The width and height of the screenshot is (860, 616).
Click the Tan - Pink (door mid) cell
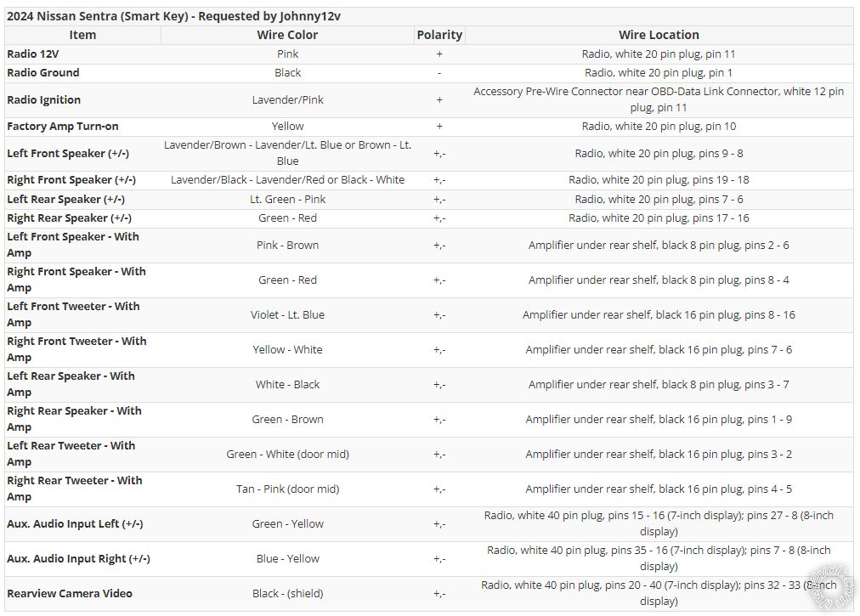[287, 489]
